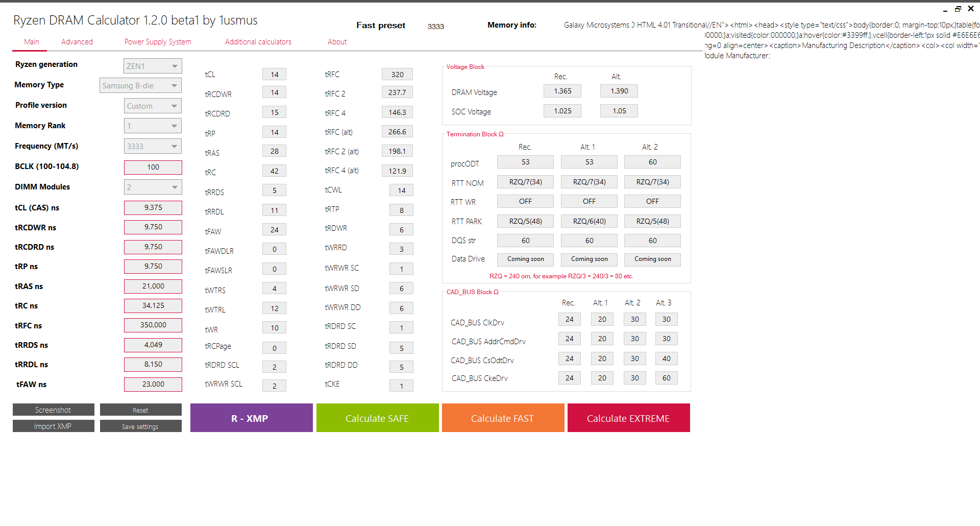Viewport: 980px width, 526px height.
Task: Click the tRFC value 320
Action: pyautogui.click(x=397, y=75)
